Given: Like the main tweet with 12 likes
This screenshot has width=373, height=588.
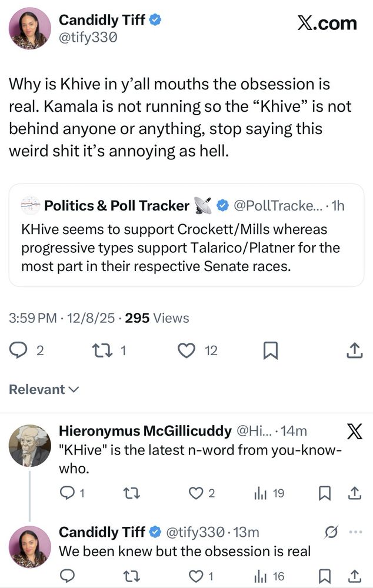Looking at the screenshot, I should [x=186, y=351].
